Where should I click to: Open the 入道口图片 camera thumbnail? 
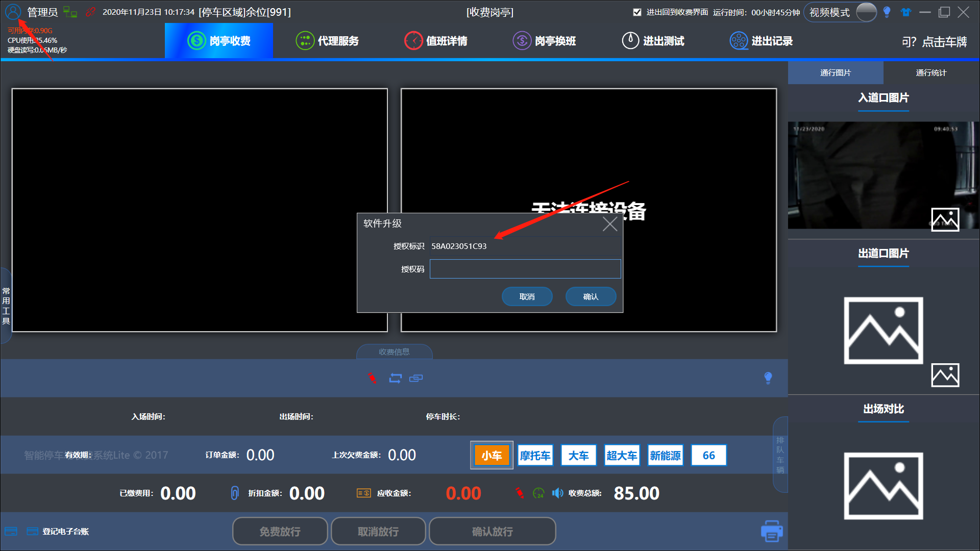click(883, 175)
